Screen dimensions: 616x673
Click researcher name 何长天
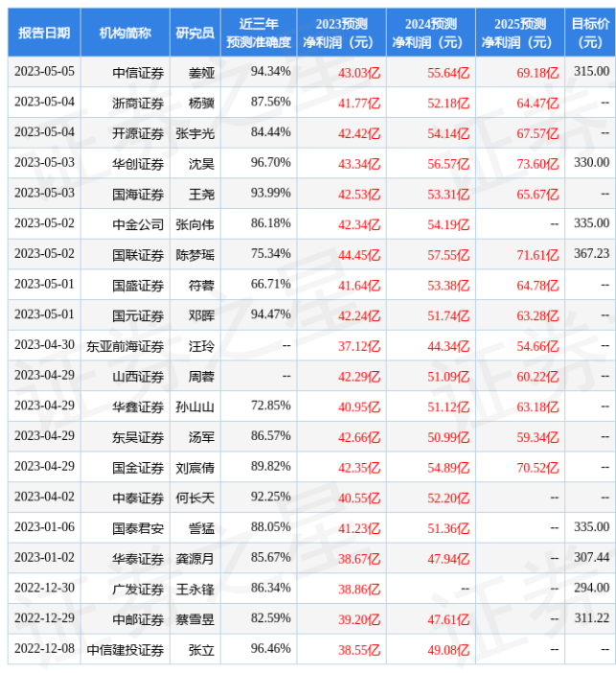coord(194,498)
